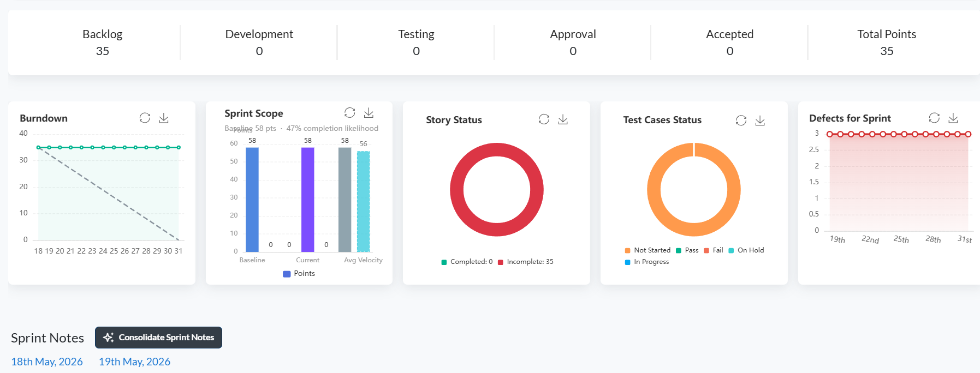This screenshot has width=980, height=373.
Task: Toggle Not Started legend in Test Cases
Action: 648,250
